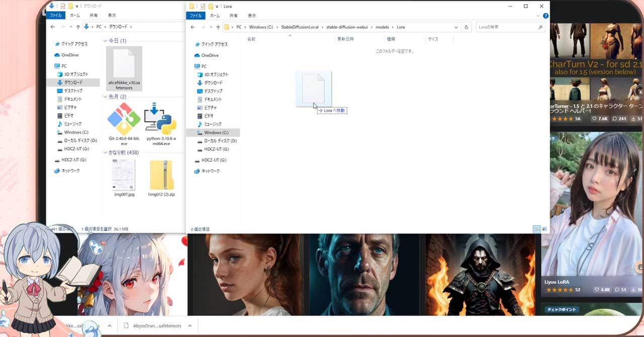This screenshot has height=337, width=644.
Task: Click the up-folder arrow in the Lora window
Action: [217, 27]
